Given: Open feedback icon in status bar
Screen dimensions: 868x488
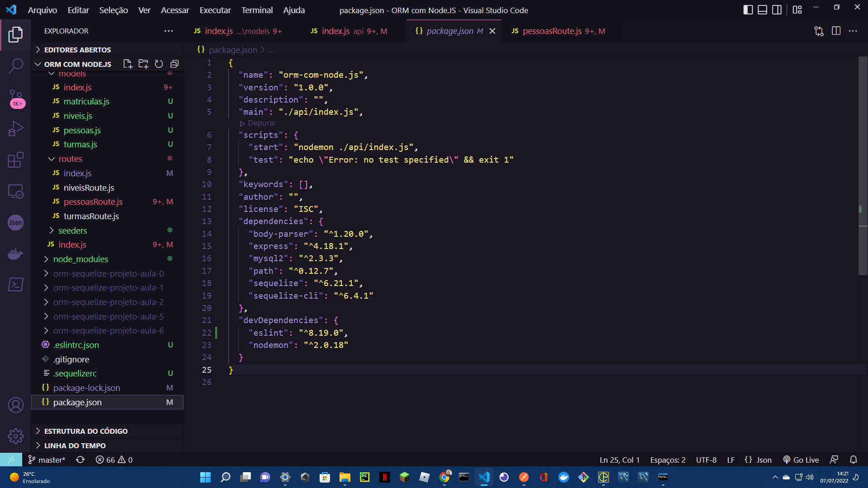Looking at the screenshot, I should [834, 460].
